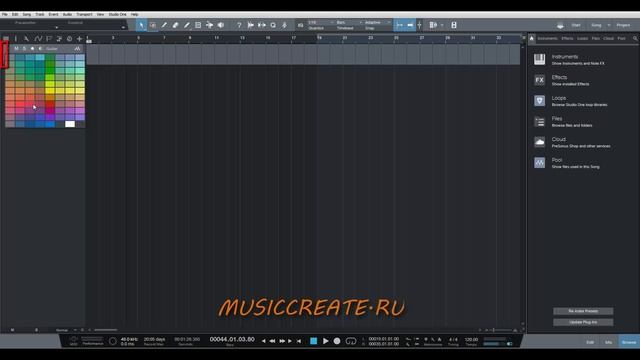Go to the Start page
Image resolution: width=640 pixels, height=360 pixels.
click(x=576, y=25)
